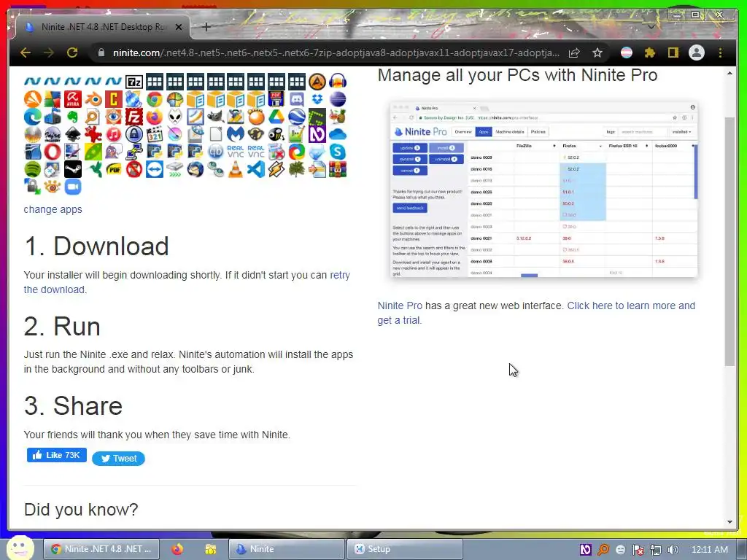Click the Pidgin purple bird icon
This screenshot has height=560, width=747.
(113, 152)
